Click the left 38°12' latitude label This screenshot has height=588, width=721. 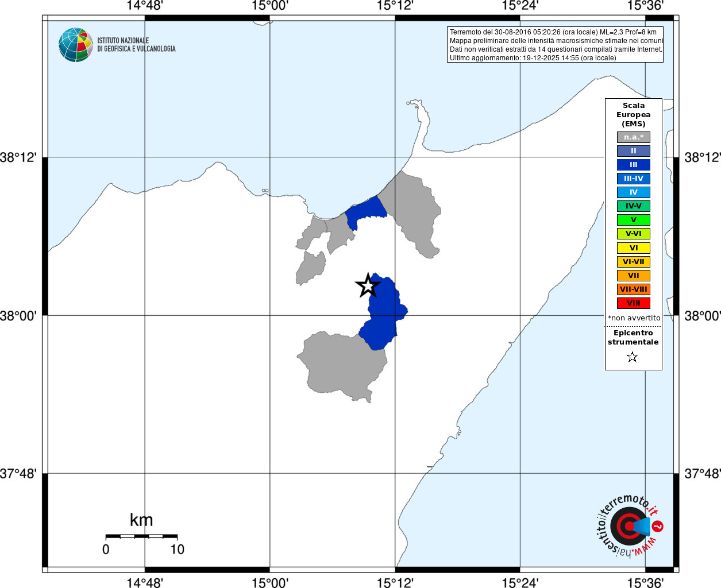click(18, 157)
